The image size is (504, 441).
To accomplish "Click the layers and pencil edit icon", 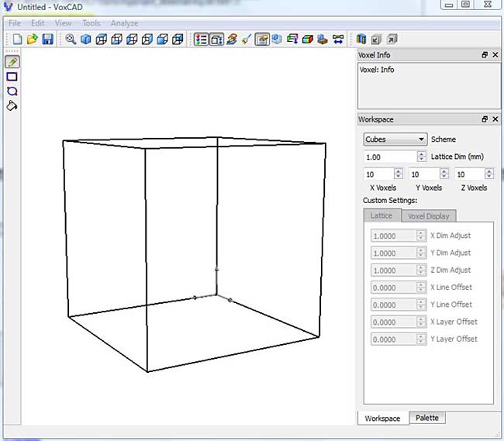I will (232, 40).
